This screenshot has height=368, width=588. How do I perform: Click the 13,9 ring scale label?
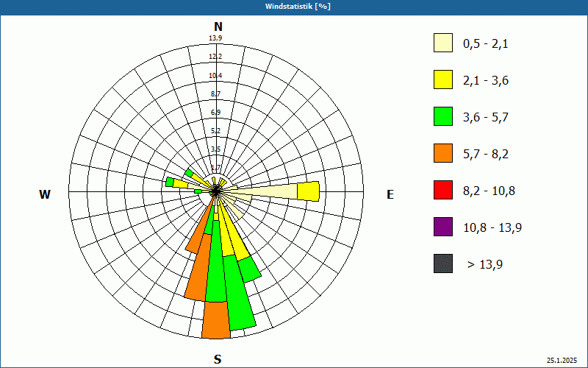[215, 38]
